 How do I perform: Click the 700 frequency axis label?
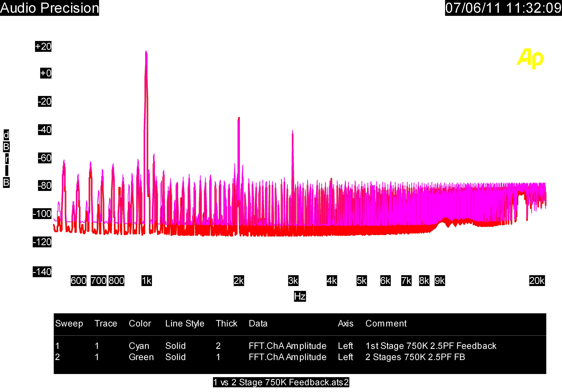pyautogui.click(x=98, y=281)
